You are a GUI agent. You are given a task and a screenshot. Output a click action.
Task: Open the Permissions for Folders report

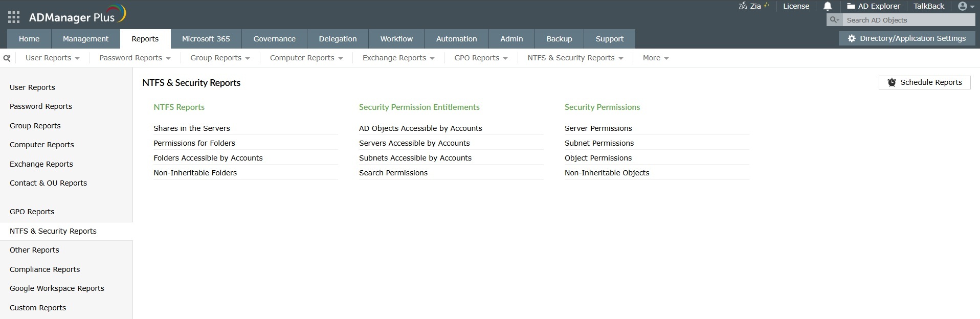194,143
